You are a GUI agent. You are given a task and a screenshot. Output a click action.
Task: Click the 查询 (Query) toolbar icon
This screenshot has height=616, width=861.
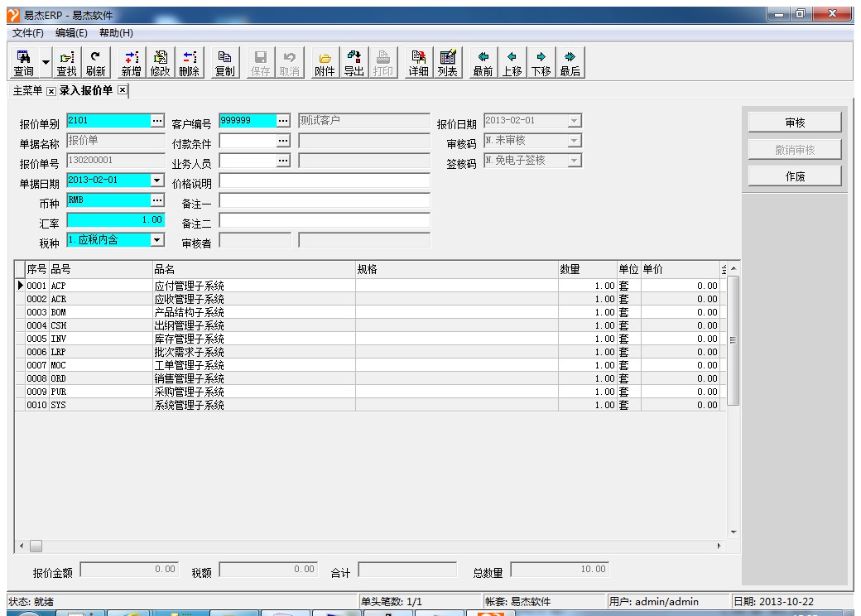pyautogui.click(x=23, y=62)
